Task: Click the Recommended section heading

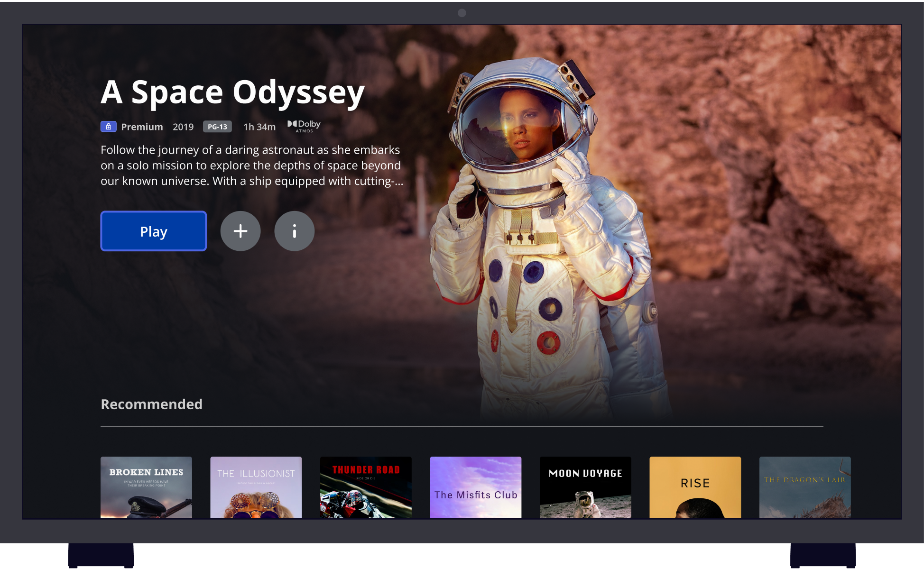Action: click(x=152, y=404)
